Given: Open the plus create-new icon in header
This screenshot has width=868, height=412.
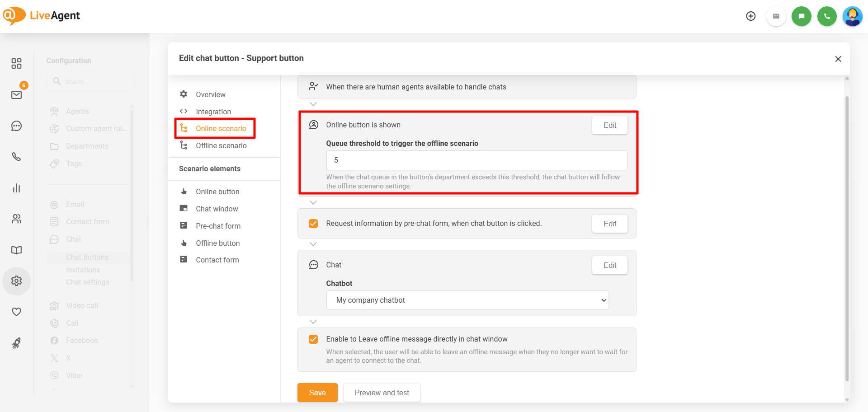Looking at the screenshot, I should (750, 16).
